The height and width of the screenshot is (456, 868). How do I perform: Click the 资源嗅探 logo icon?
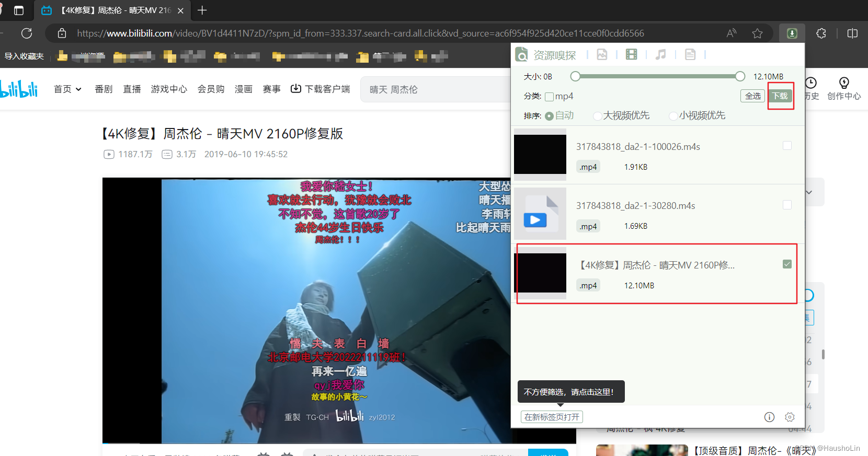(521, 54)
